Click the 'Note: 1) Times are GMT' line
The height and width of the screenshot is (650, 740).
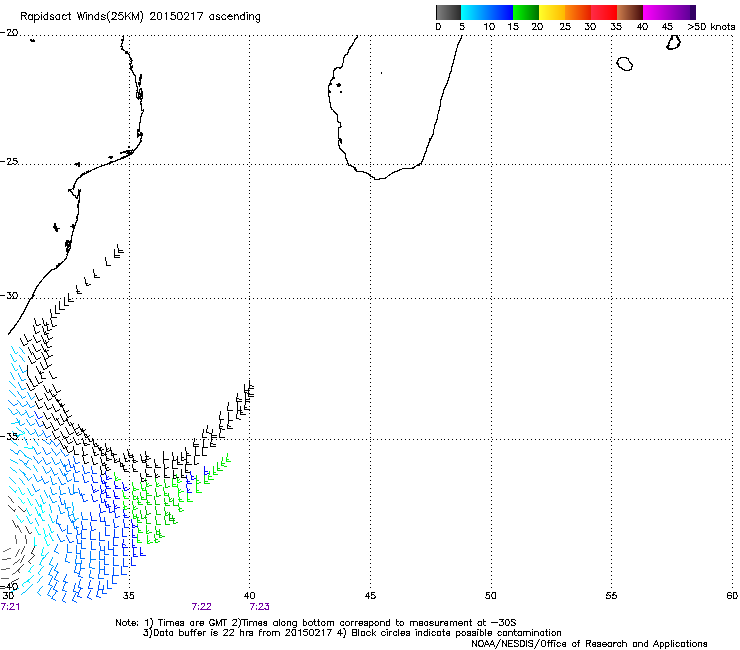coord(315,623)
